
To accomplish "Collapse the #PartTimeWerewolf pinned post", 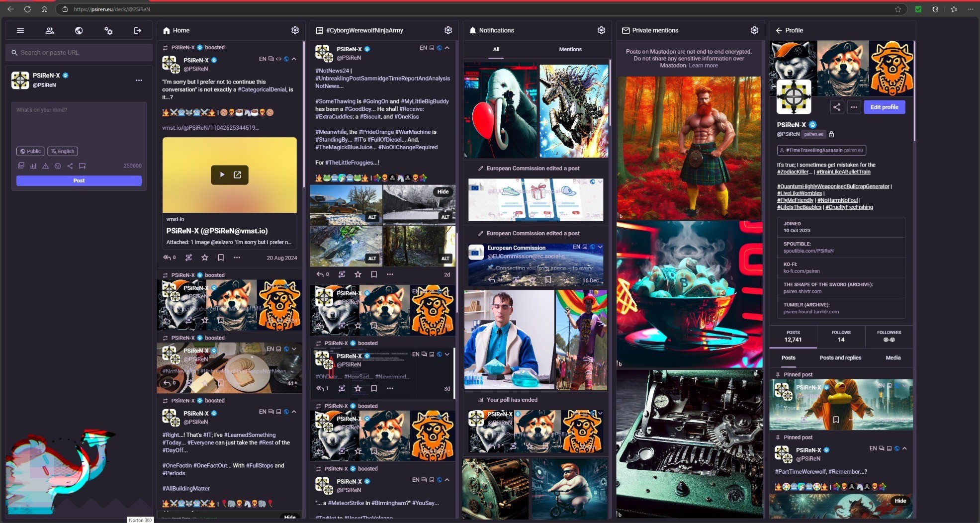I will [904, 448].
